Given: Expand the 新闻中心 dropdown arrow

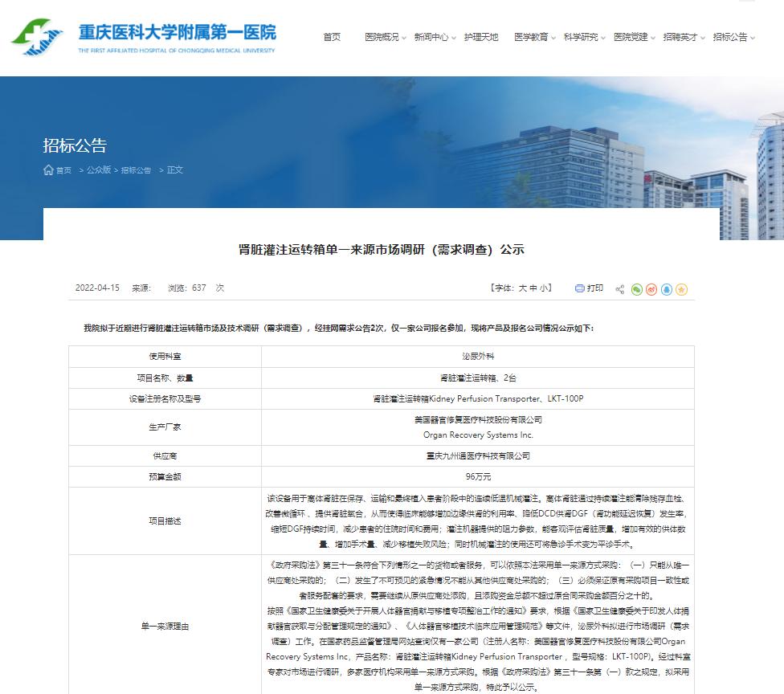Looking at the screenshot, I should point(454,38).
